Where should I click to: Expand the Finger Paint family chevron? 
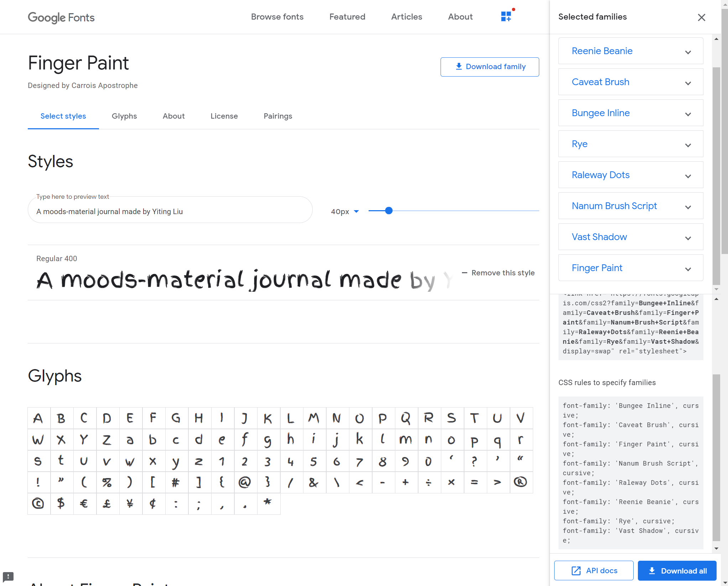click(x=688, y=269)
